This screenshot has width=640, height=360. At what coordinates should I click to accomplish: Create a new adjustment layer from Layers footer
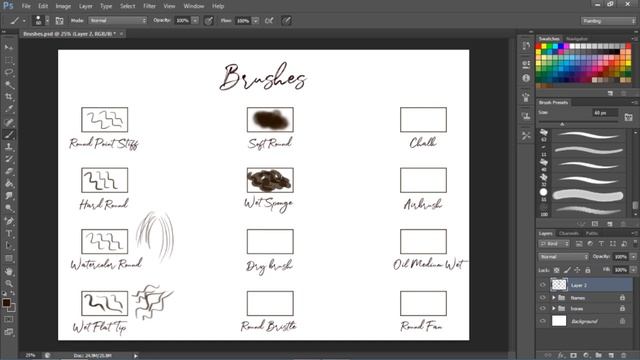[586, 356]
